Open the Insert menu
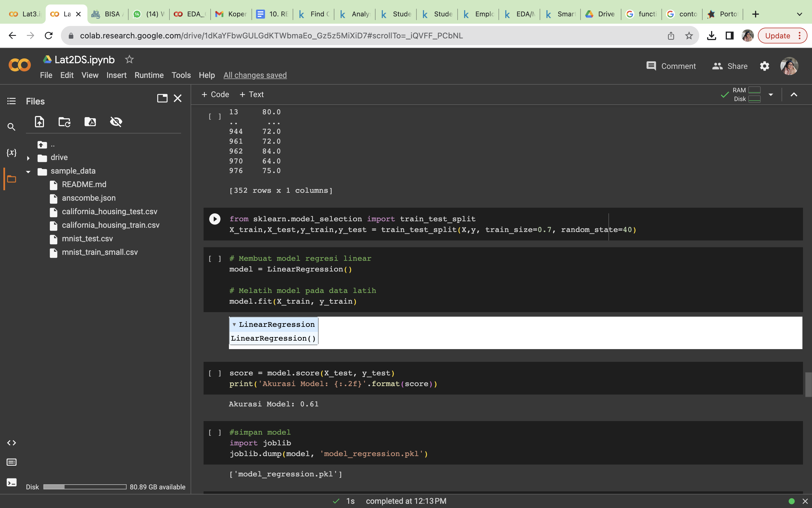 [116, 75]
